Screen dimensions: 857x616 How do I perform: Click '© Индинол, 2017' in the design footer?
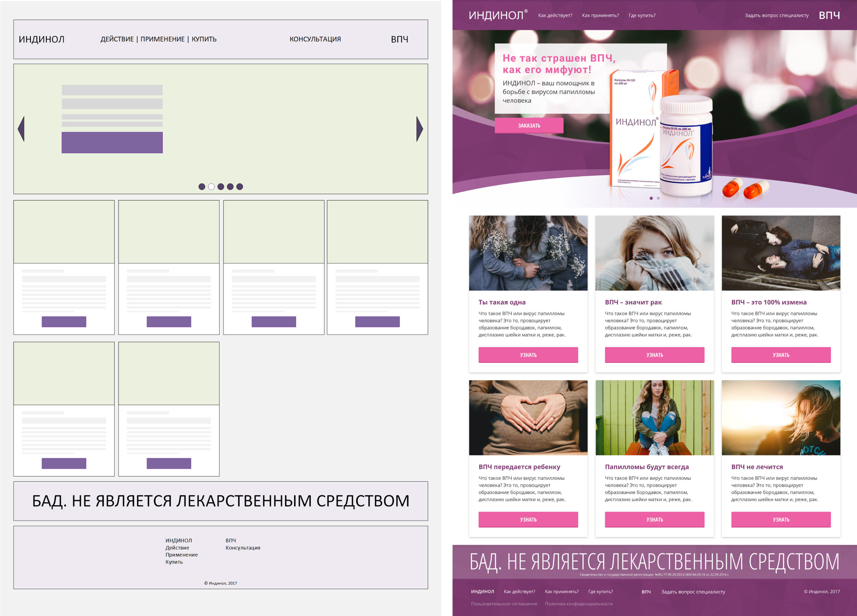[822, 591]
